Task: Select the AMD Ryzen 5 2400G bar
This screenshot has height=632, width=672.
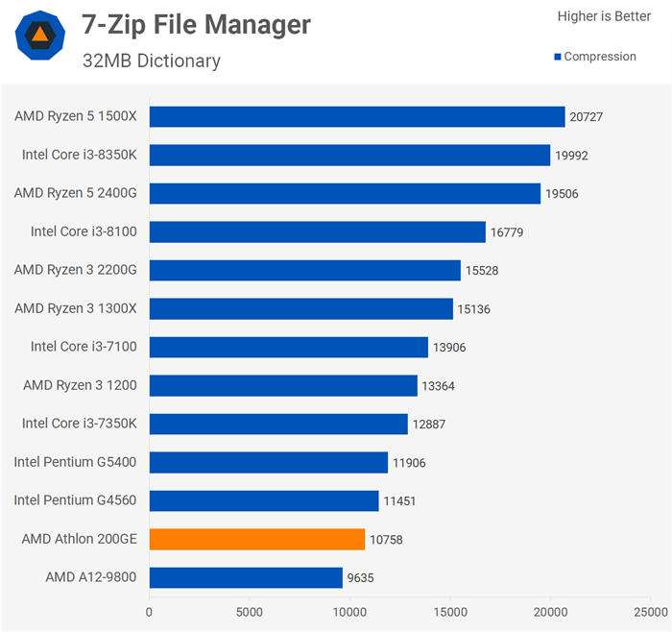Action: click(x=345, y=193)
